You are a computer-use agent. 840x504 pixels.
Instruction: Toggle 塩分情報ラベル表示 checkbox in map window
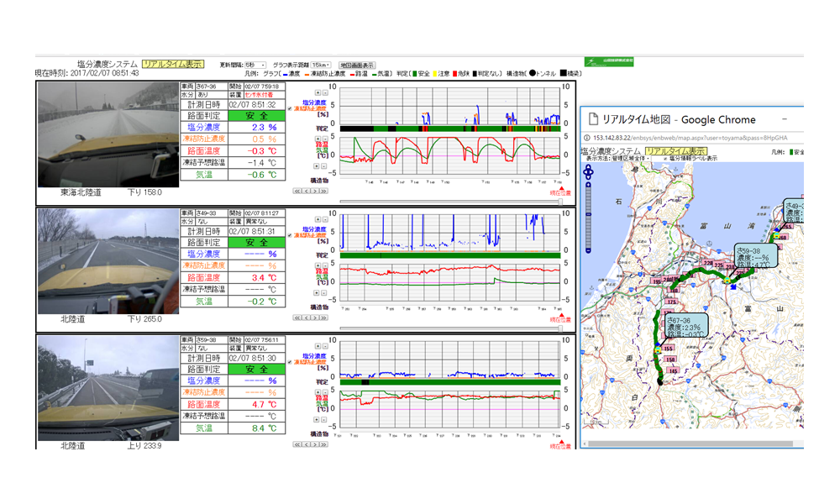(x=665, y=159)
